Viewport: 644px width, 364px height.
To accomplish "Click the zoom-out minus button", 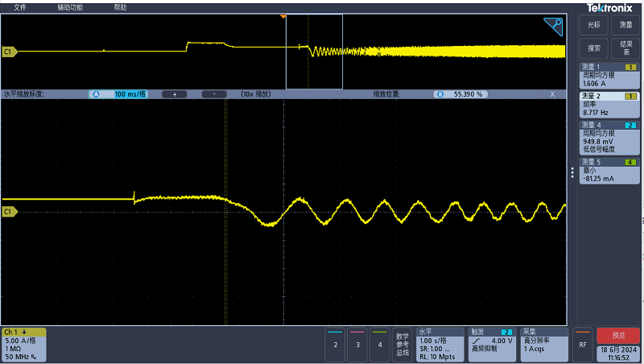I will pyautogui.click(x=214, y=94).
